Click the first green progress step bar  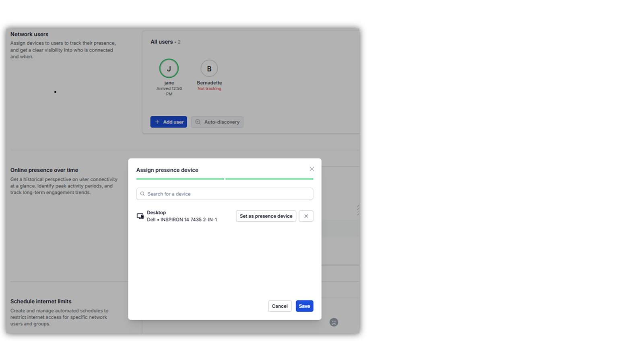(x=180, y=179)
